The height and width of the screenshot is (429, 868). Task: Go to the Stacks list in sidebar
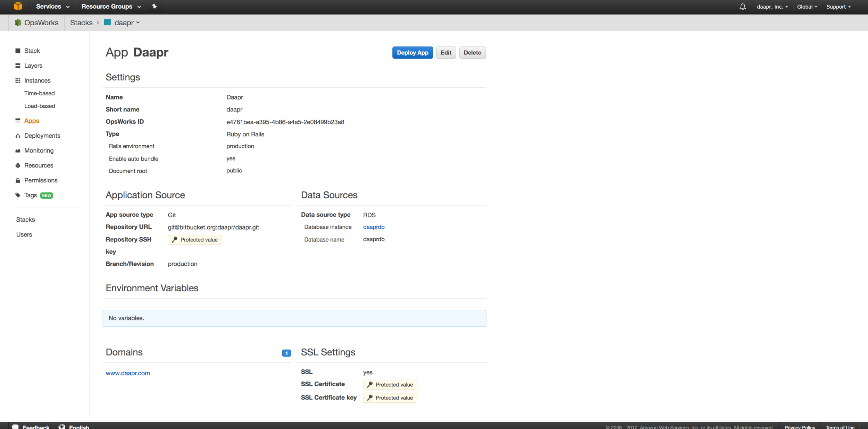(25, 220)
